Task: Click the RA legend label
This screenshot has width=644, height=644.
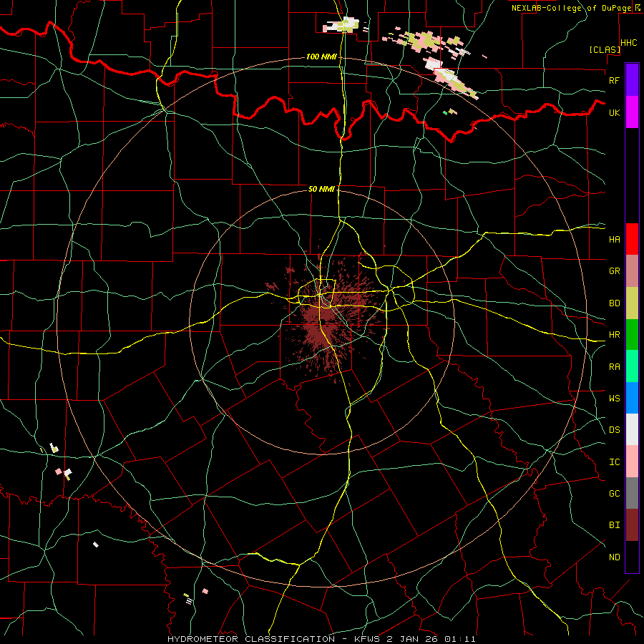Action: pyautogui.click(x=614, y=367)
